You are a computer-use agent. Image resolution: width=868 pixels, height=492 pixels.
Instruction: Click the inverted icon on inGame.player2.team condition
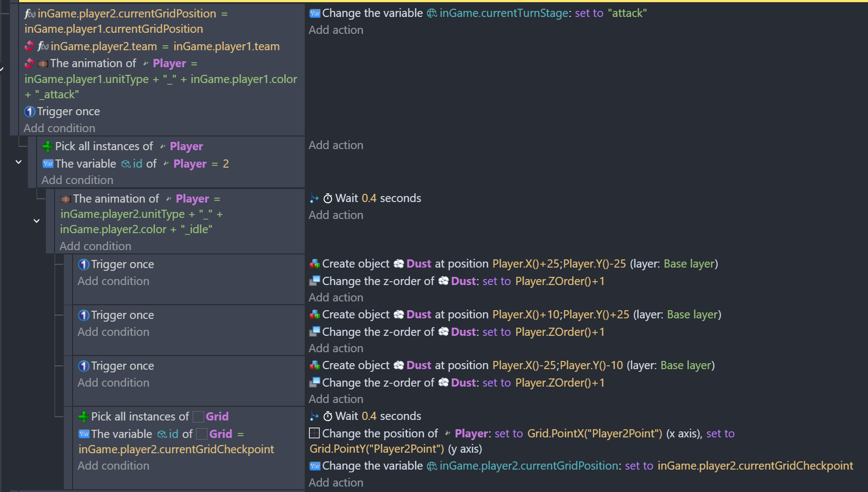click(x=29, y=46)
